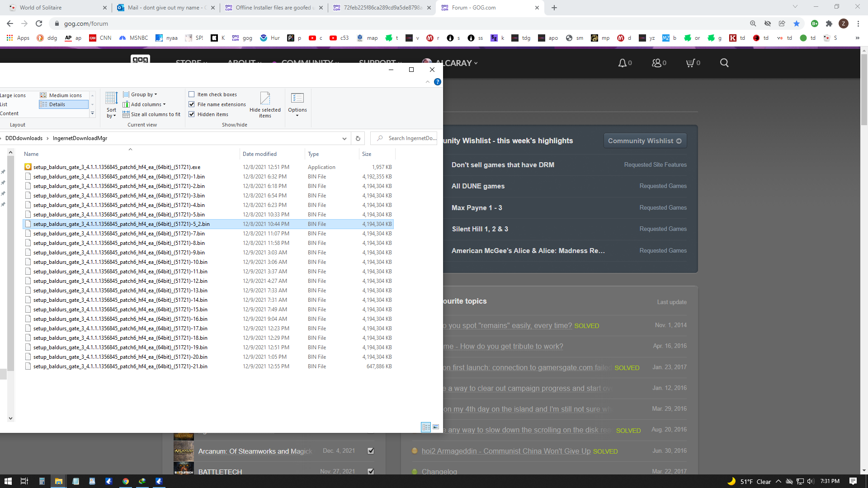Collapse the Explorer ribbon chevron
Screen dimensions: 868x488
428,82
